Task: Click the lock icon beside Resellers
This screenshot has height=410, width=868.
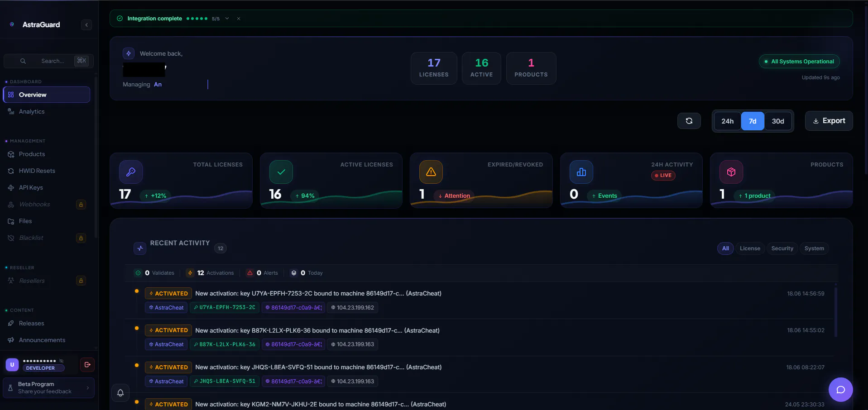Action: (x=81, y=281)
